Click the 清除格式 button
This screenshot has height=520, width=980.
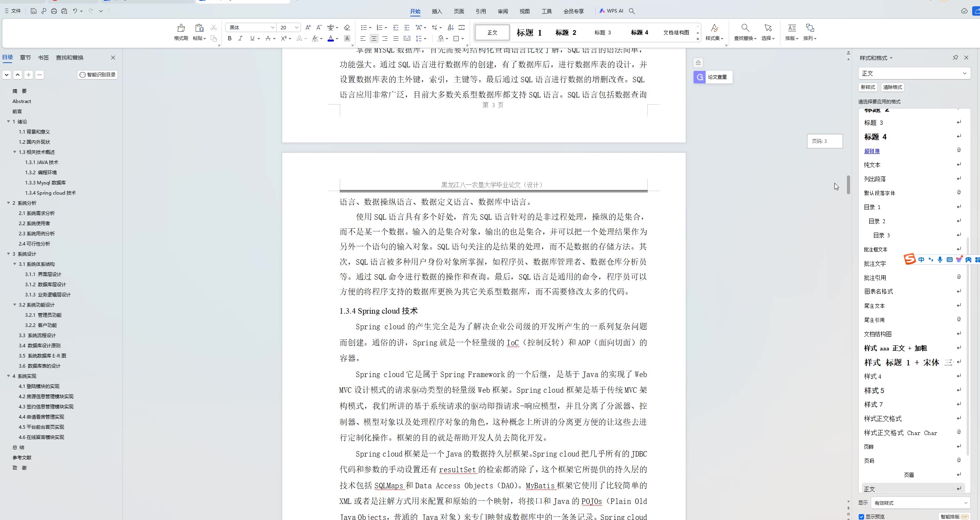click(892, 87)
